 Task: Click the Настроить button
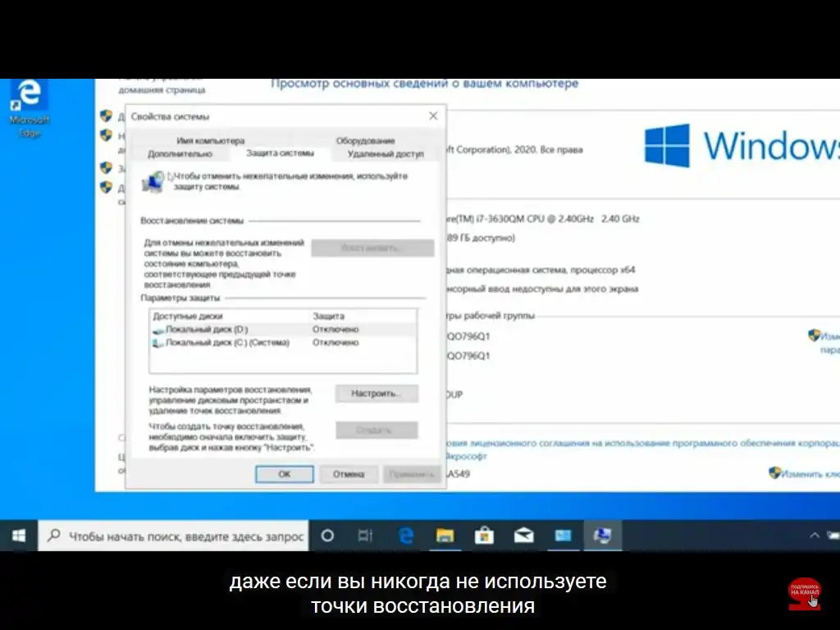[x=377, y=394]
